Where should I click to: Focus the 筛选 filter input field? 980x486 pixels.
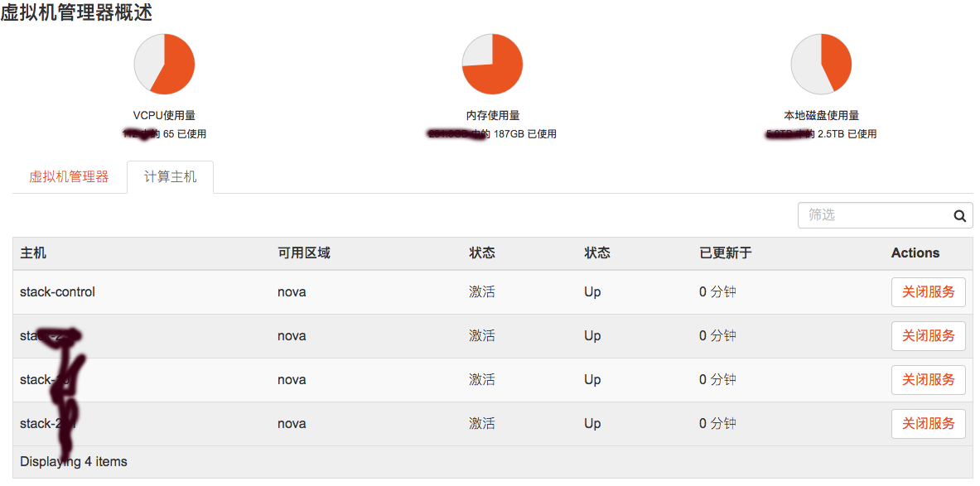[x=874, y=215]
